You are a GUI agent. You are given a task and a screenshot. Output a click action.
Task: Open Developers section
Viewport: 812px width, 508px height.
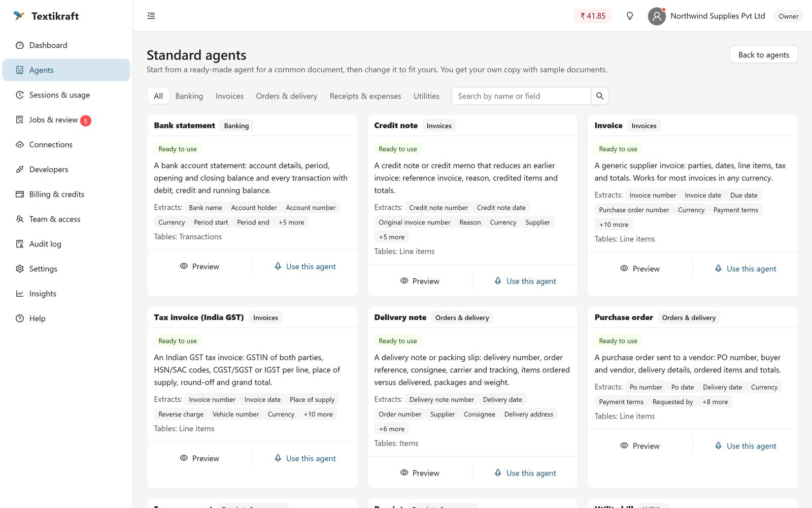(66, 170)
